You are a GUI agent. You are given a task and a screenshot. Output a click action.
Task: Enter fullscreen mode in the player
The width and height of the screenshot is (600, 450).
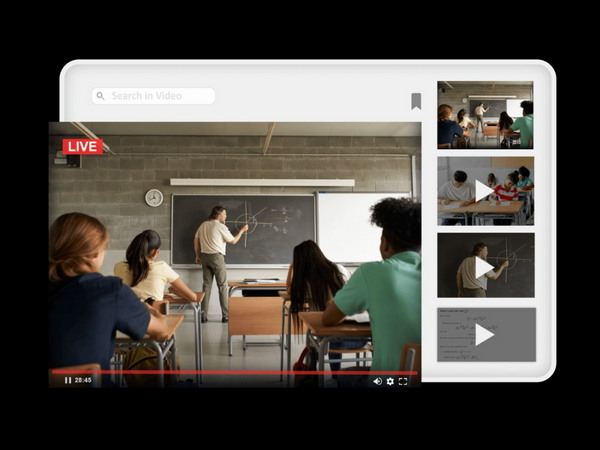pos(403,381)
